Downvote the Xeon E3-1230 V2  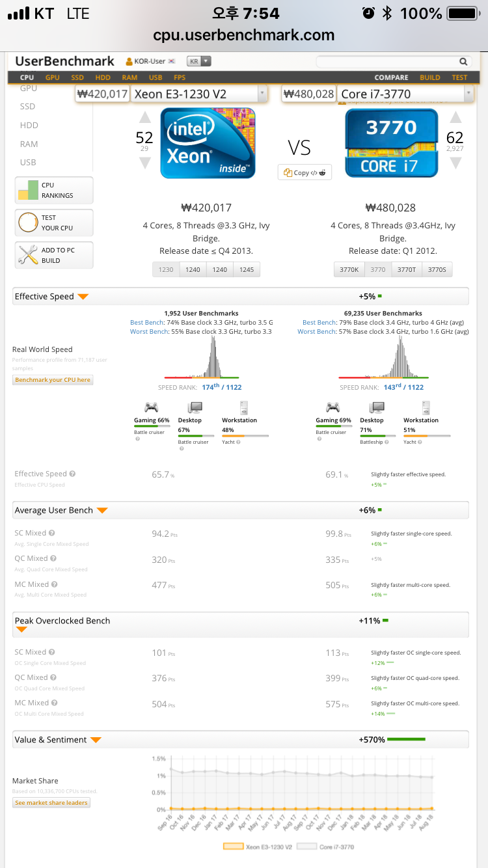(x=145, y=163)
